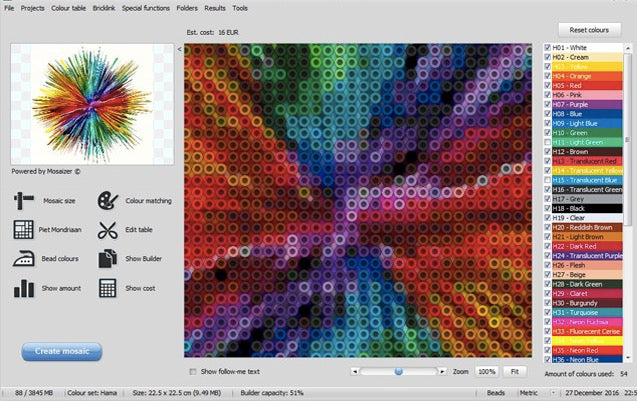Click the zoom slider right arrow
The height and width of the screenshot is (401, 637).
pyautogui.click(x=442, y=371)
